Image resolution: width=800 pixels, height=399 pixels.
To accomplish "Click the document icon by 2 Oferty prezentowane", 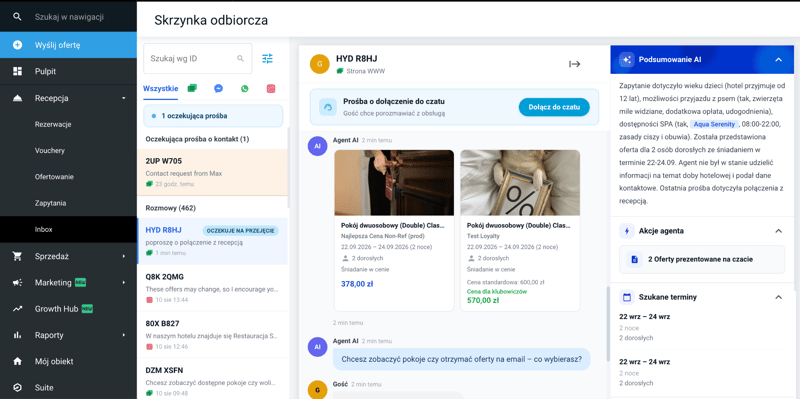I will pyautogui.click(x=634, y=259).
